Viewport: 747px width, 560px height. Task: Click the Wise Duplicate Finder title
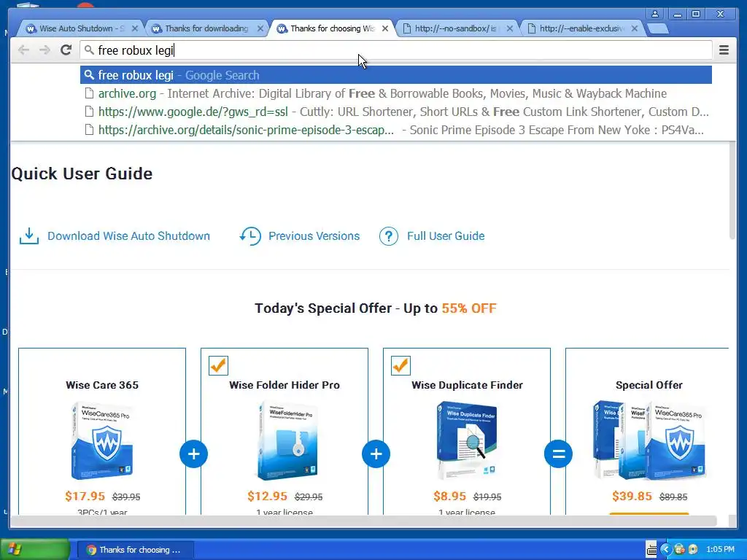[467, 385]
